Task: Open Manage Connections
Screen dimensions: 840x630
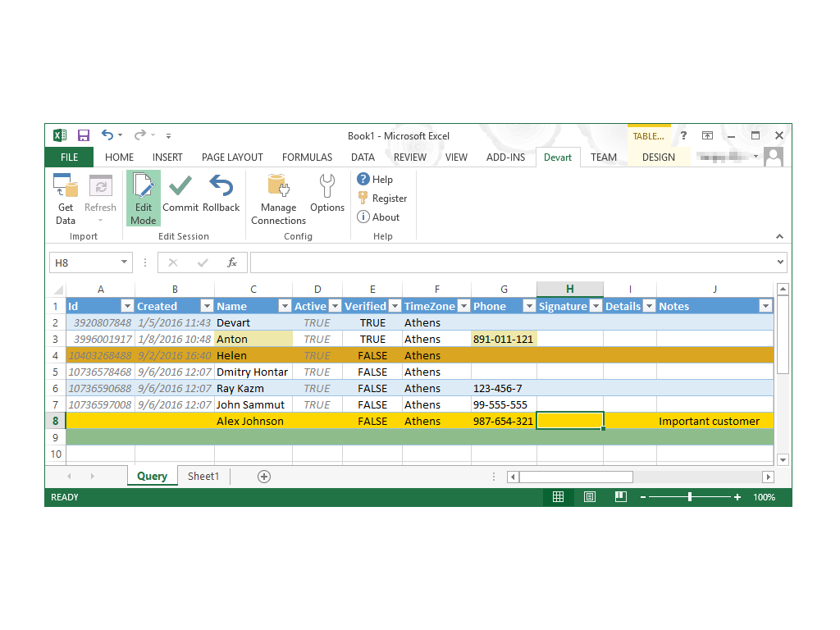Action: pos(279,199)
